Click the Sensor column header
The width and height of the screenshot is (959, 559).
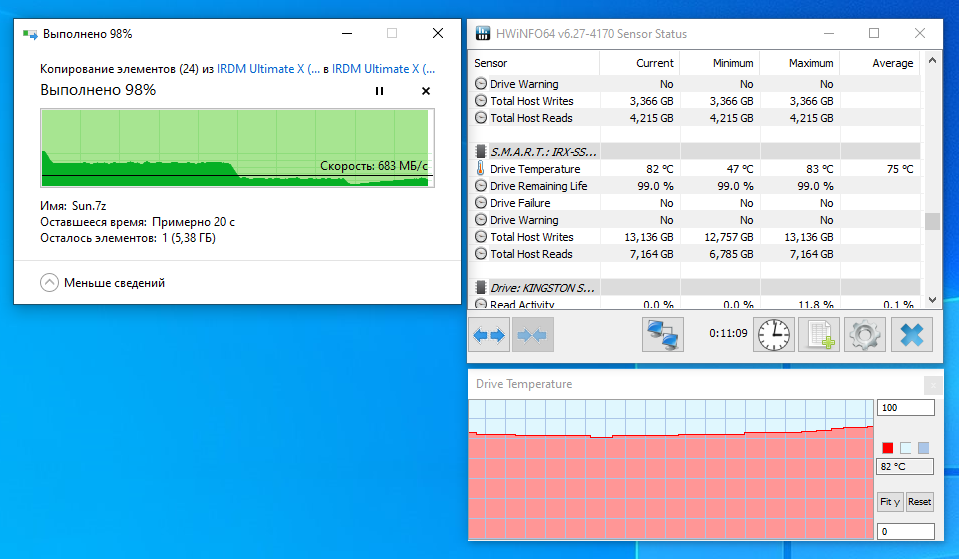[x=534, y=63]
